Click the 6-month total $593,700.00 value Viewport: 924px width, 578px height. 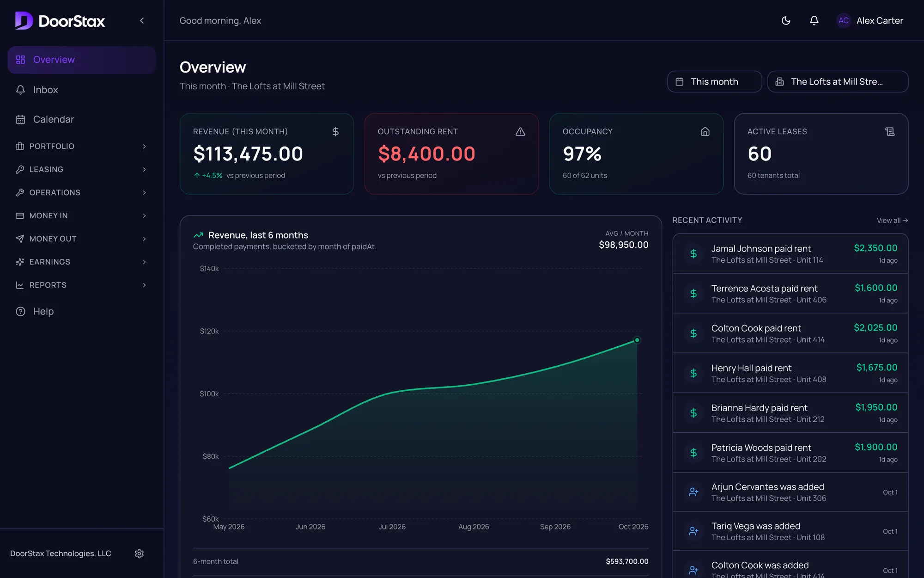[627, 561]
